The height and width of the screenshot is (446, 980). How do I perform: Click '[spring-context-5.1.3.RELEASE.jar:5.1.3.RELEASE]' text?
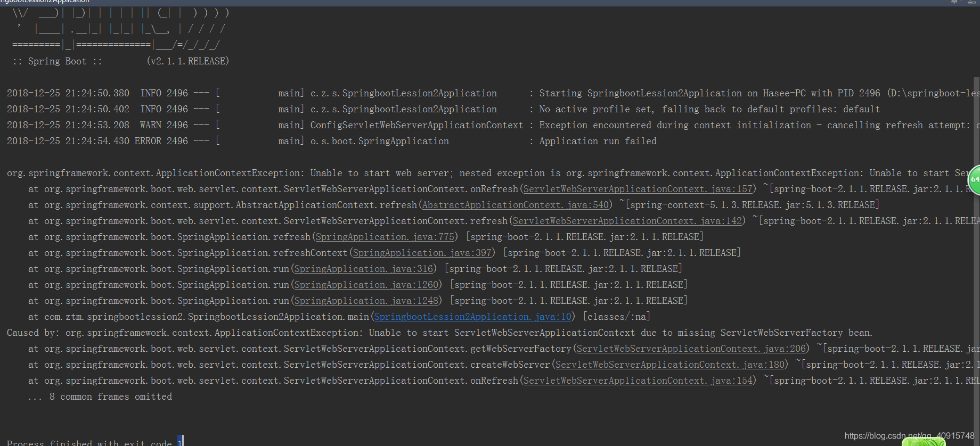click(x=752, y=205)
